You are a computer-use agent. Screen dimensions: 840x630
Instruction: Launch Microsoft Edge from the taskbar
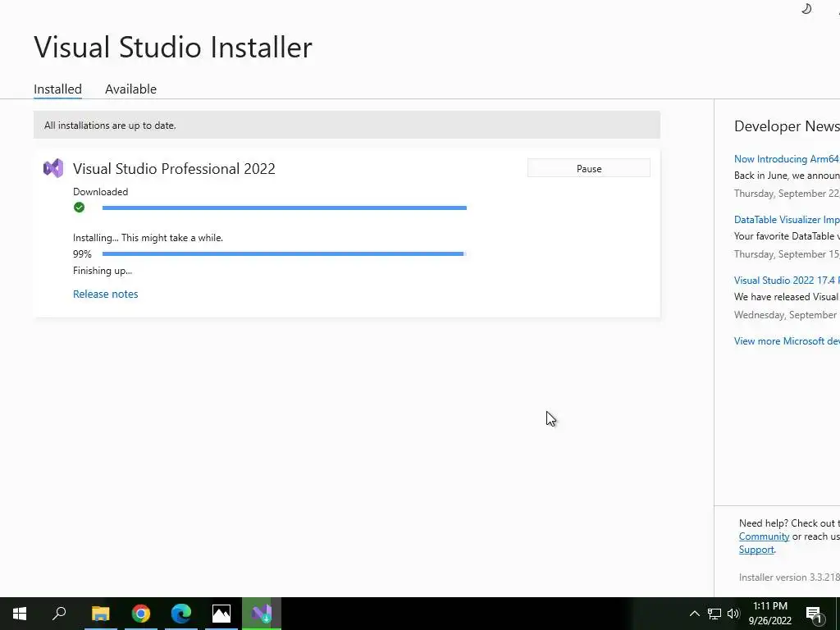click(181, 614)
